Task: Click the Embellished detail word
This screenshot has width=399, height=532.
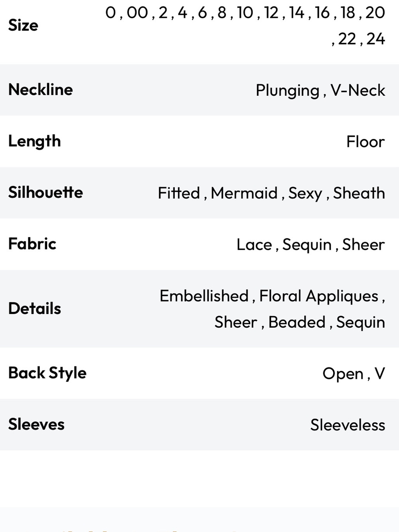Action: 204,296
